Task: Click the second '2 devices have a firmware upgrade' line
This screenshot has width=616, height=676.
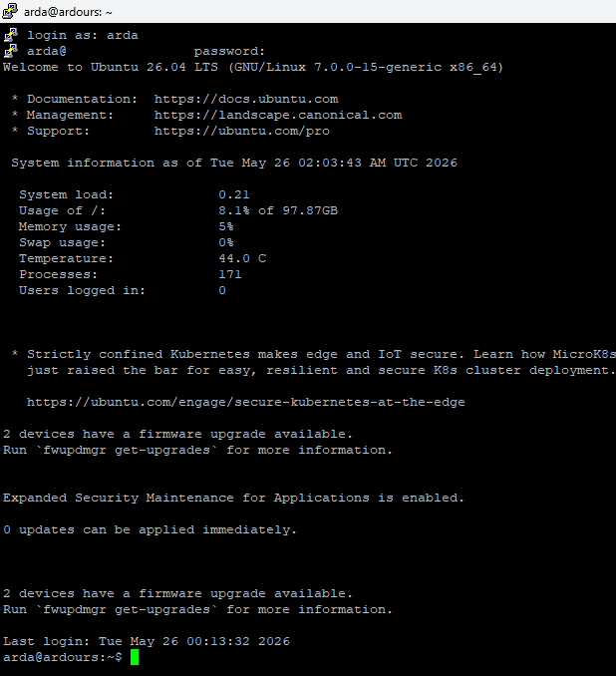Action: 177,593
